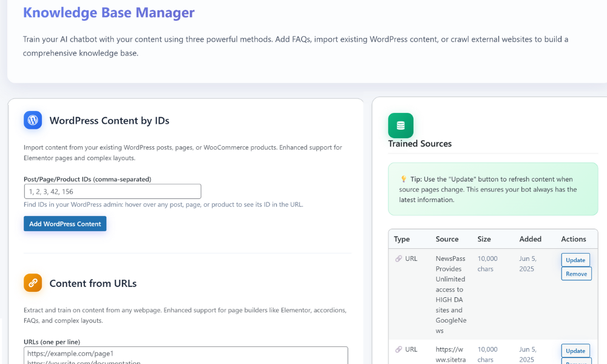The image size is (607, 364).
Task: Click the Type column header
Action: click(402, 239)
